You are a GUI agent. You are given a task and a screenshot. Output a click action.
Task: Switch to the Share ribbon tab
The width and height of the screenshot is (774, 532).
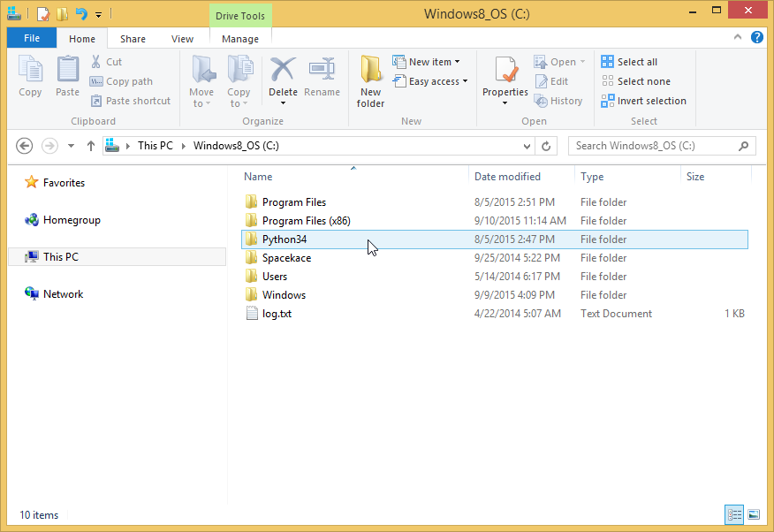133,39
